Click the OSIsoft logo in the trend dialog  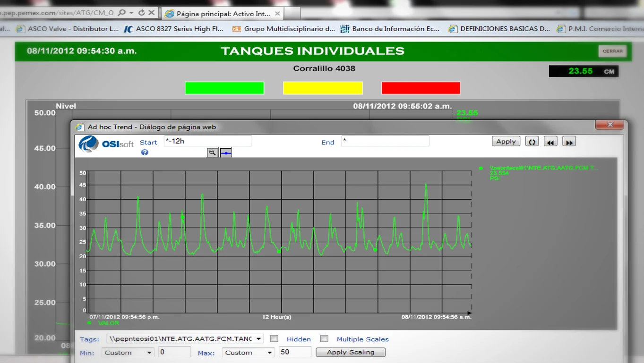pyautogui.click(x=106, y=144)
